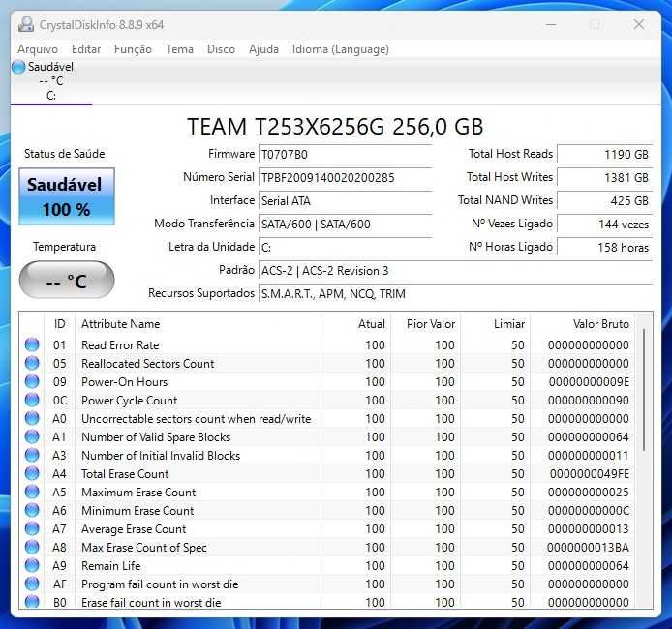Click the Total Host Reads value 1190 GB
The height and width of the screenshot is (629, 672).
click(604, 155)
